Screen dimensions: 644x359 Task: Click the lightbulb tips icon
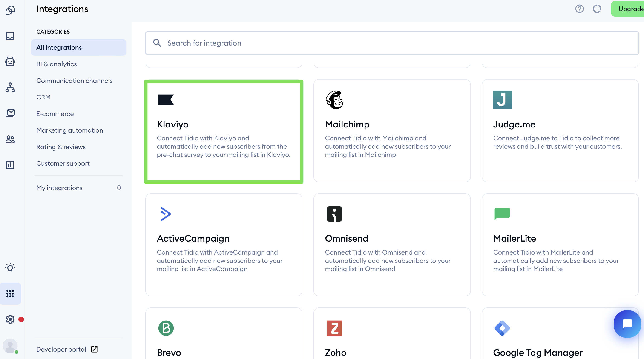[10, 268]
